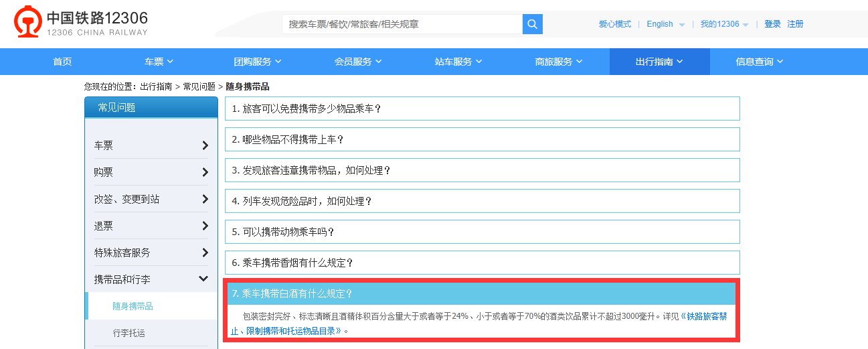Image resolution: width=868 pixels, height=349 pixels.
Task: Click the 登录 login link
Action: (772, 24)
